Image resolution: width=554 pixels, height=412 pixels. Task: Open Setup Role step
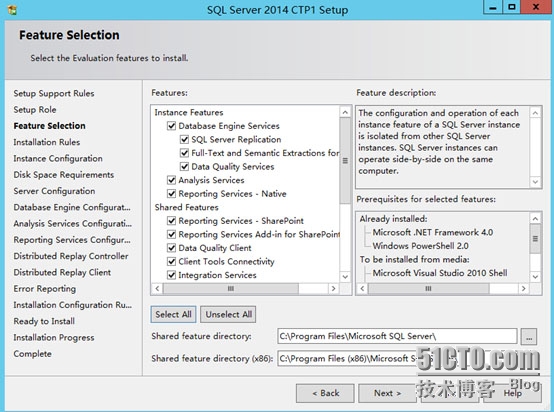tap(35, 110)
